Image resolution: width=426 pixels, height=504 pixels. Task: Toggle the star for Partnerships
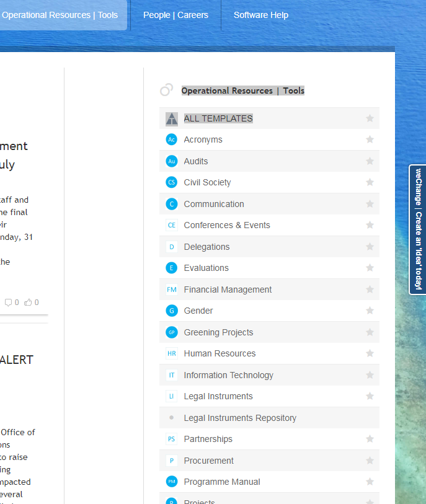[x=370, y=438]
